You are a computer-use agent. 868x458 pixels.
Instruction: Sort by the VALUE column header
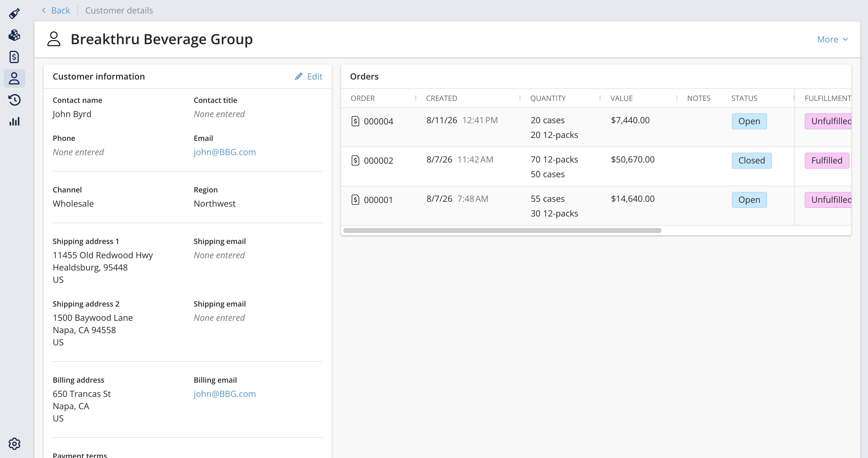[x=621, y=98]
